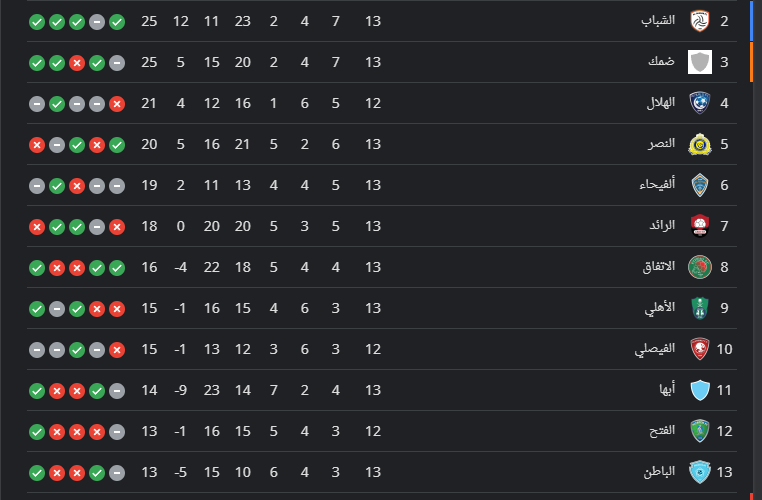Click the draw form icon in الشباب row
762x500 pixels.
97,22
